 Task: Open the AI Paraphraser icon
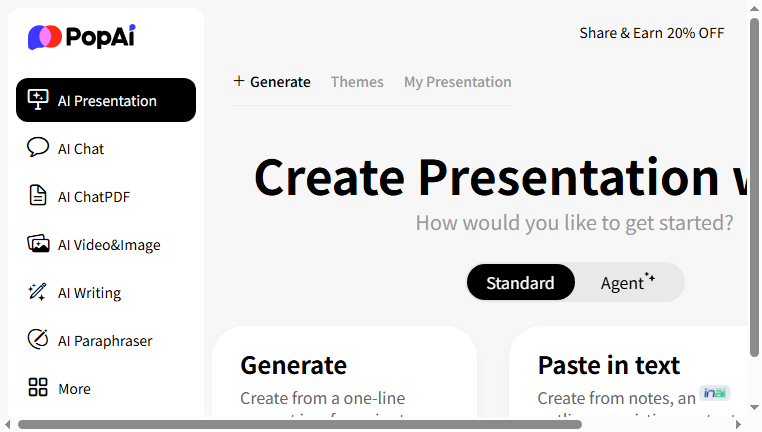coord(38,340)
